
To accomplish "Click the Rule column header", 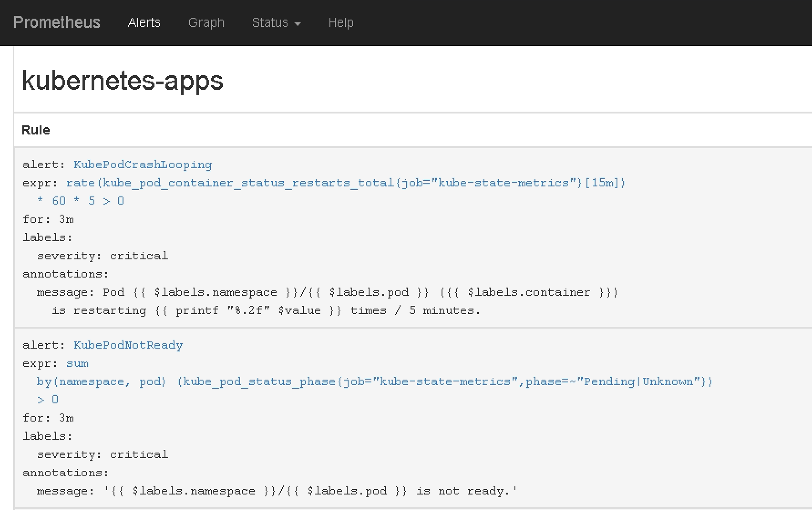I will [x=36, y=130].
